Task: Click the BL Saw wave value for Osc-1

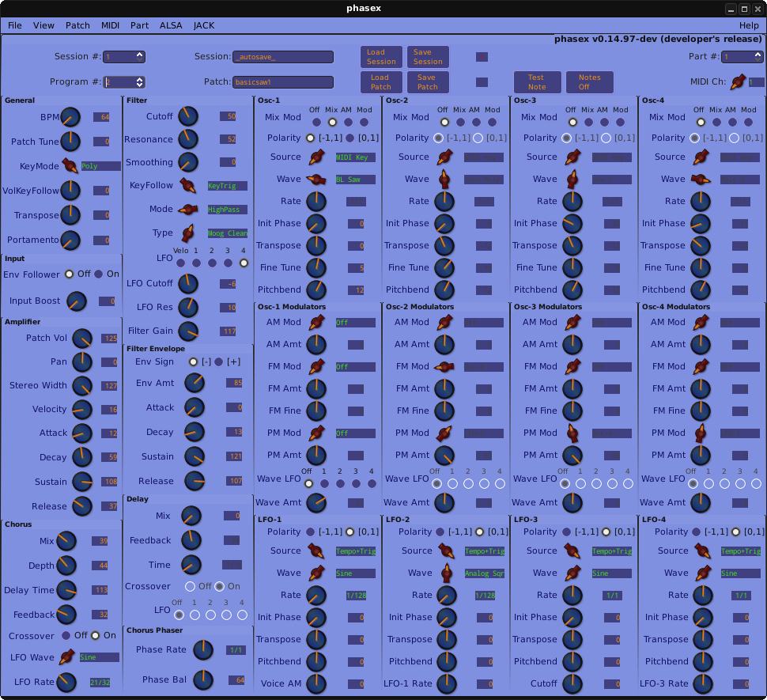Action: [x=356, y=180]
